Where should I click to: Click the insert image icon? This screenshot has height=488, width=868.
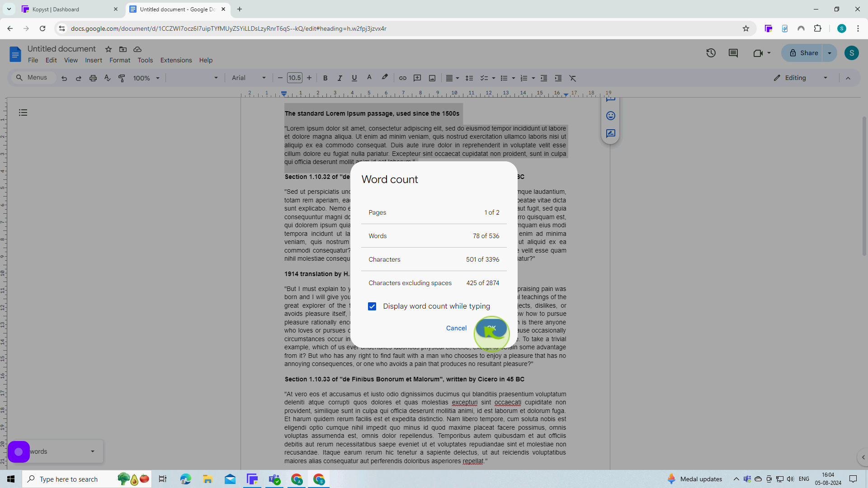tap(432, 78)
